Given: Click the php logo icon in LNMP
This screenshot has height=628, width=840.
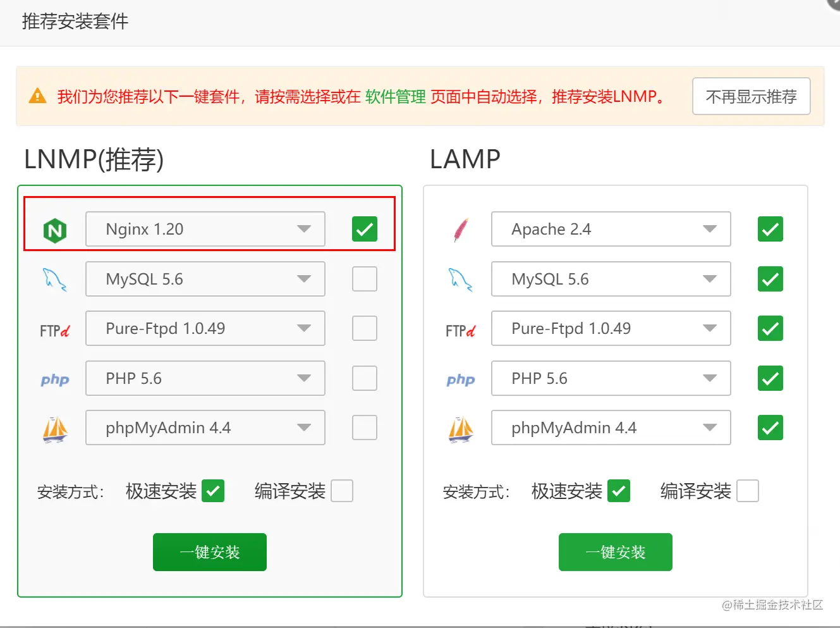Looking at the screenshot, I should coord(55,379).
